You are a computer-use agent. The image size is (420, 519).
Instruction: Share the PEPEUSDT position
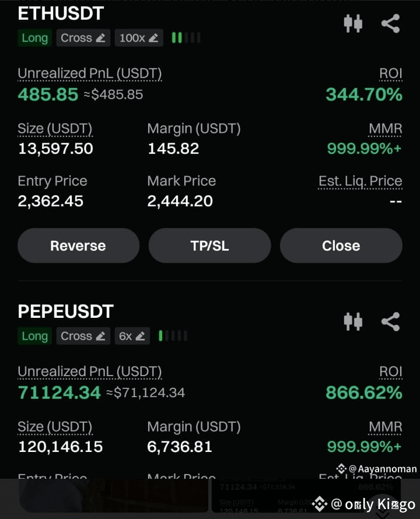coord(390,322)
